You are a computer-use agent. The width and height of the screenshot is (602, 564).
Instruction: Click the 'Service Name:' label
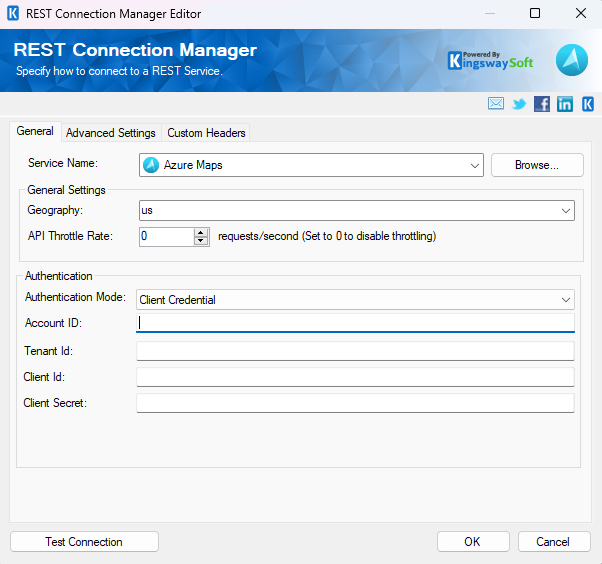(63, 163)
